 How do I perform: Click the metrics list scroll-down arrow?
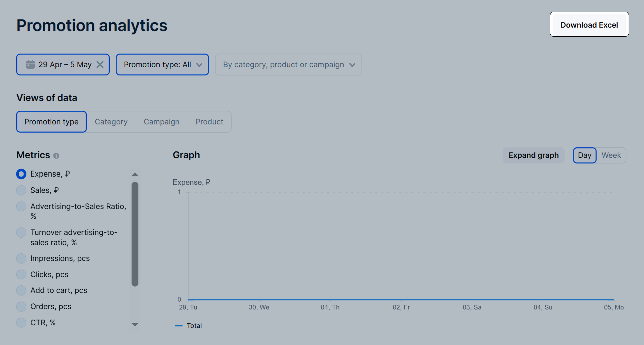[x=135, y=324]
